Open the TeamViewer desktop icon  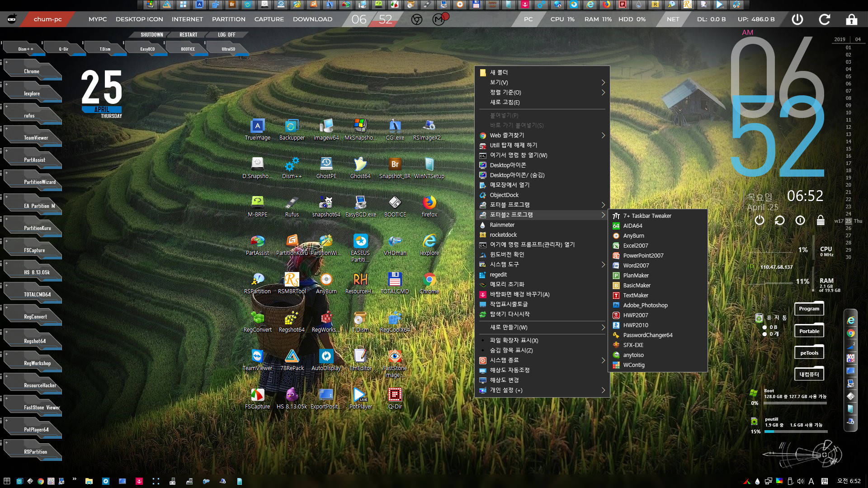[x=257, y=360]
